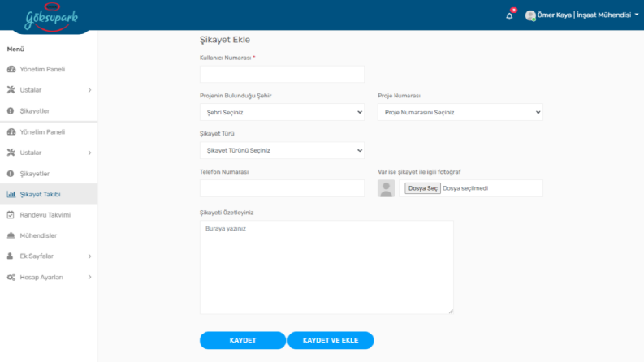This screenshot has width=644, height=362.
Task: Expand the second Ustalar submenu chevron
Action: coord(89,153)
